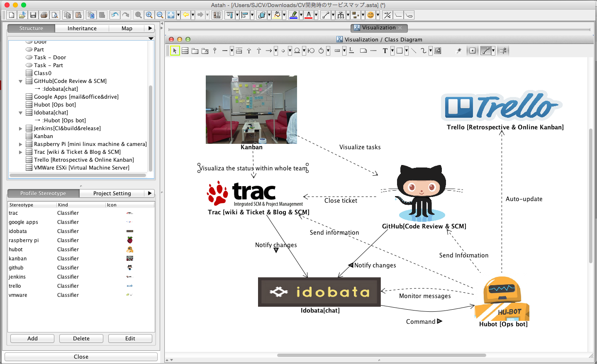The height and width of the screenshot is (364, 597).
Task: Click the Print icon in main toolbar
Action: coord(44,15)
